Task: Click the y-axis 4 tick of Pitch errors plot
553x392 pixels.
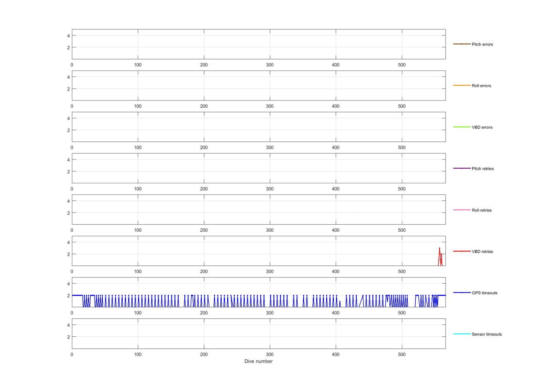Action: [x=68, y=35]
